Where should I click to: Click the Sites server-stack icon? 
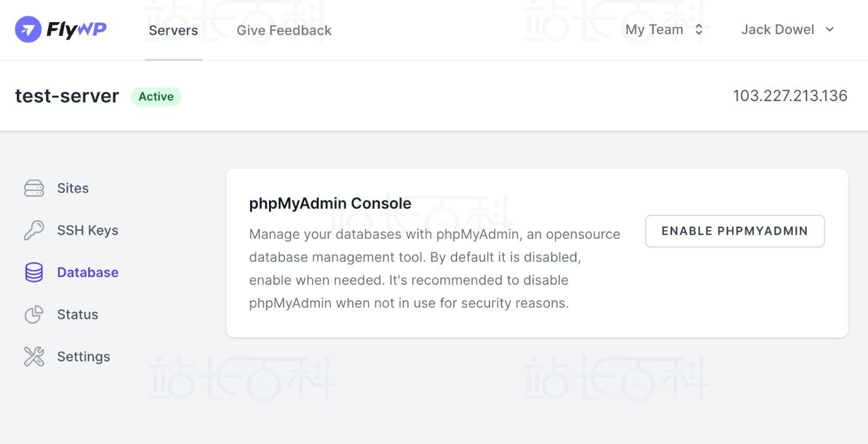click(x=34, y=188)
